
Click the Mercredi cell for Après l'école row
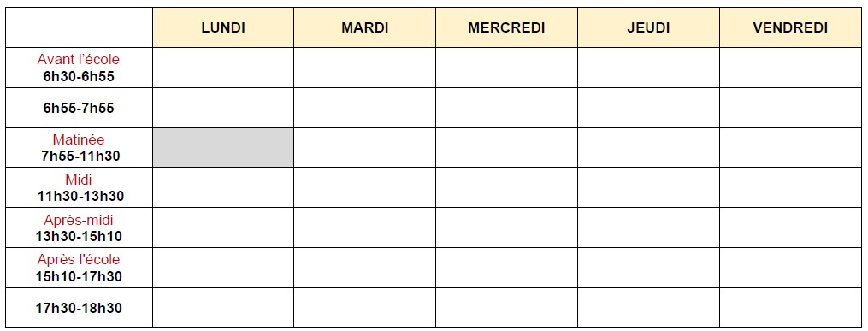click(506, 268)
